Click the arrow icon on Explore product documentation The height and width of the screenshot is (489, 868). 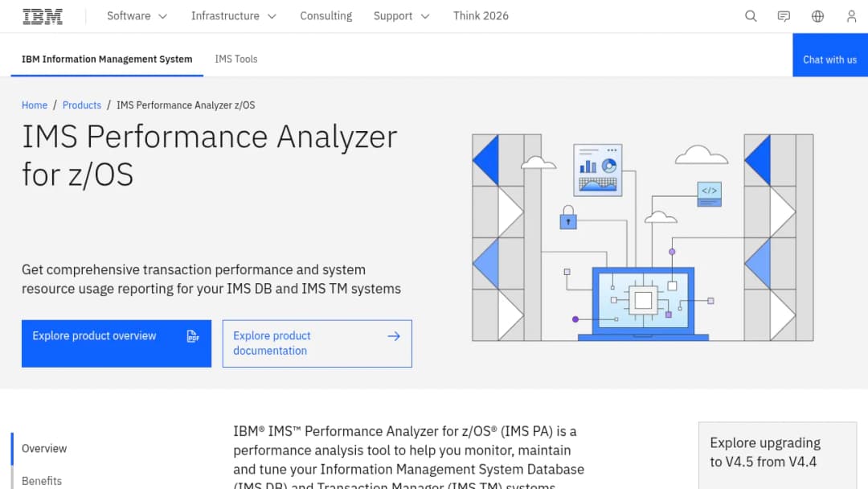click(x=394, y=336)
